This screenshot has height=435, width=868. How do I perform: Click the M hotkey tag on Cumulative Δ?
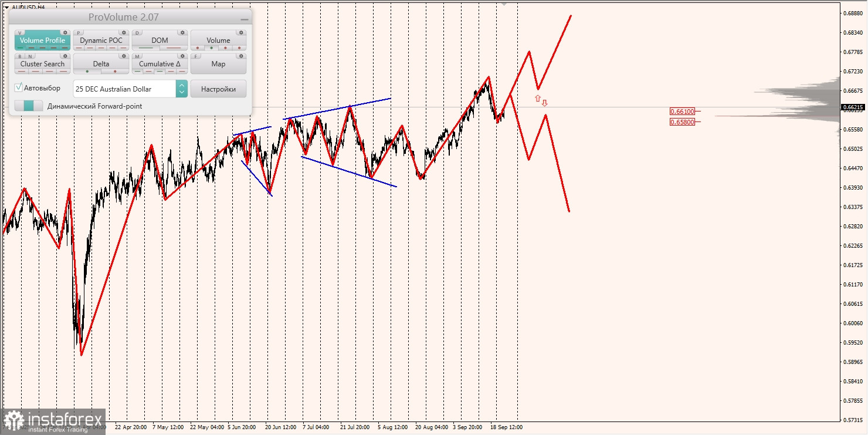(x=137, y=56)
